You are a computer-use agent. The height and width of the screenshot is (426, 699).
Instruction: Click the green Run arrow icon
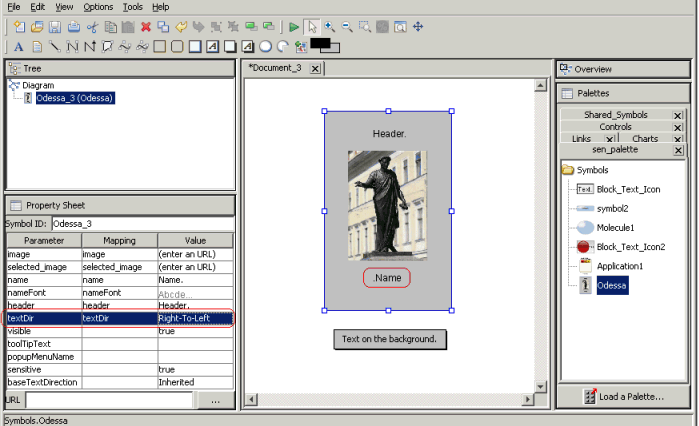click(293, 27)
